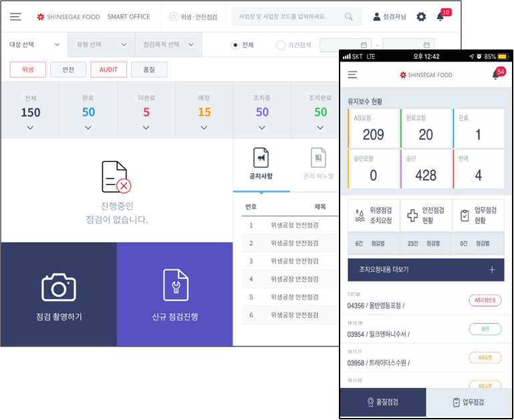Screen dimensions: 514x420
Task: Select the 기간검색 radio button
Action: [x=281, y=45]
